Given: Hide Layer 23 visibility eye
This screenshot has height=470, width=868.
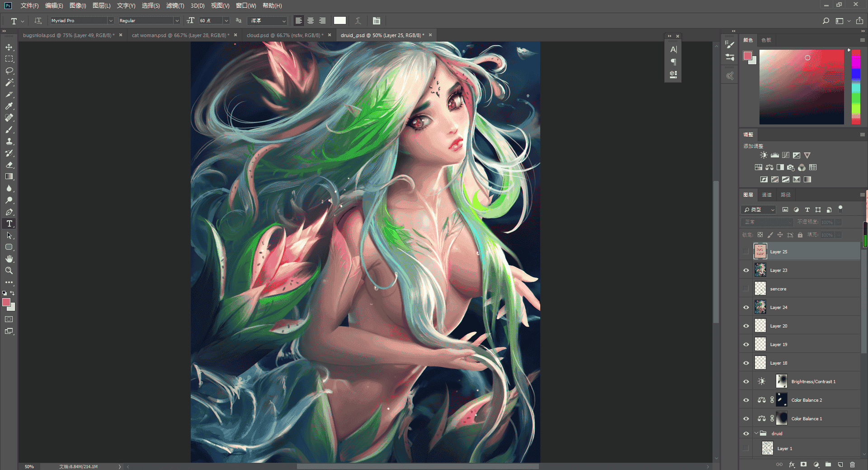Looking at the screenshot, I should coord(746,270).
